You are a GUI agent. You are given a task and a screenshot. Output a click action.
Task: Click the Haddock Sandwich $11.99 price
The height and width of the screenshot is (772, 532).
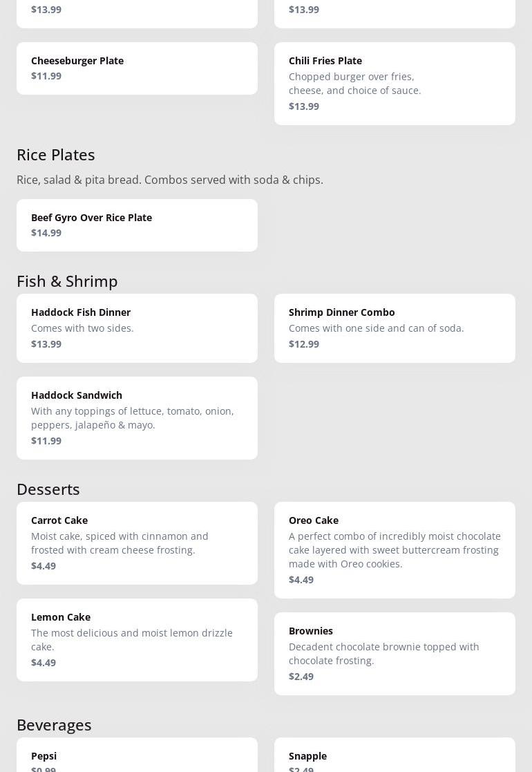(x=46, y=441)
